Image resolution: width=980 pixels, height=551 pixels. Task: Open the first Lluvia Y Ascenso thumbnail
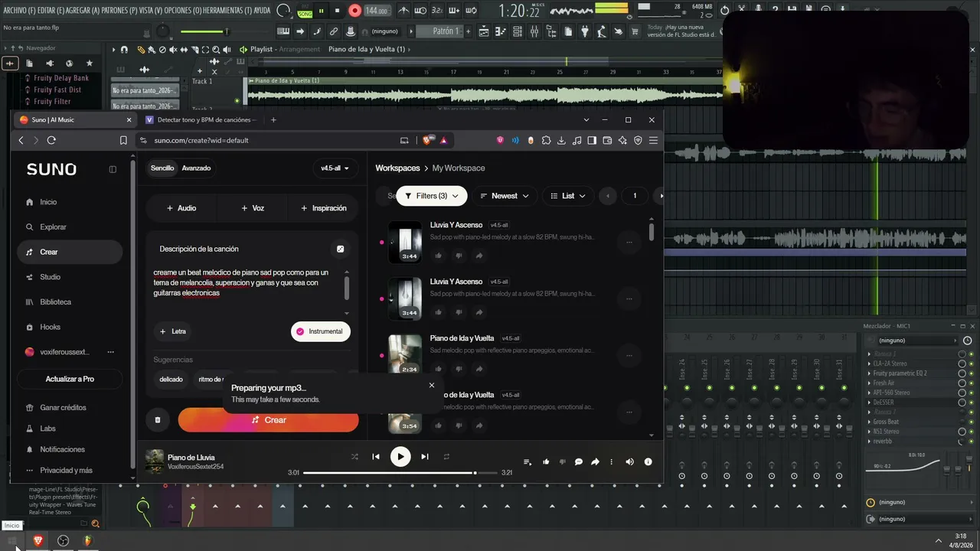(x=405, y=242)
